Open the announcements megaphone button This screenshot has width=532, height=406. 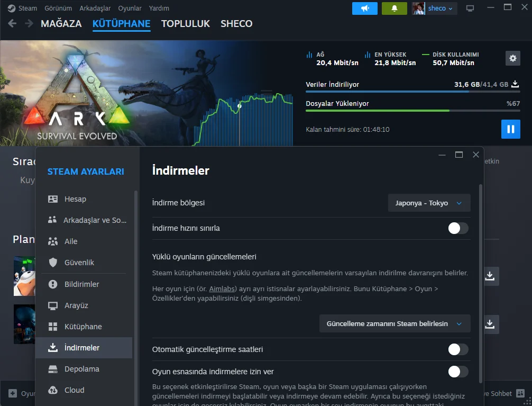(x=365, y=8)
